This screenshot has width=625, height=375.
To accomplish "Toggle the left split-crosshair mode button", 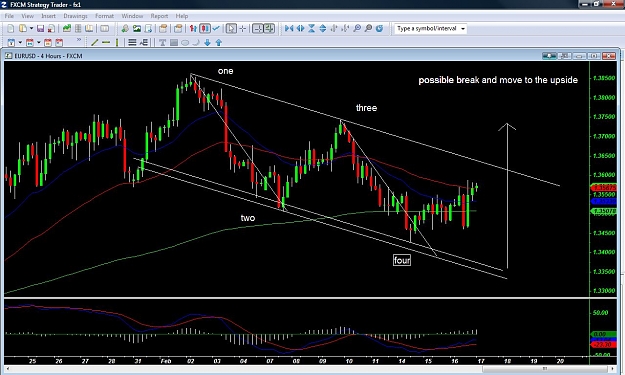I will coord(258,28).
